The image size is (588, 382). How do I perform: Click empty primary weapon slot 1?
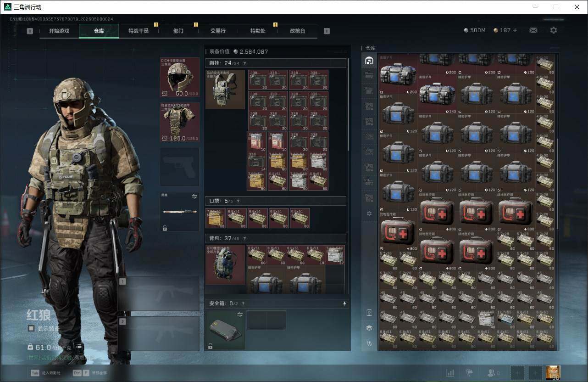coord(159,294)
